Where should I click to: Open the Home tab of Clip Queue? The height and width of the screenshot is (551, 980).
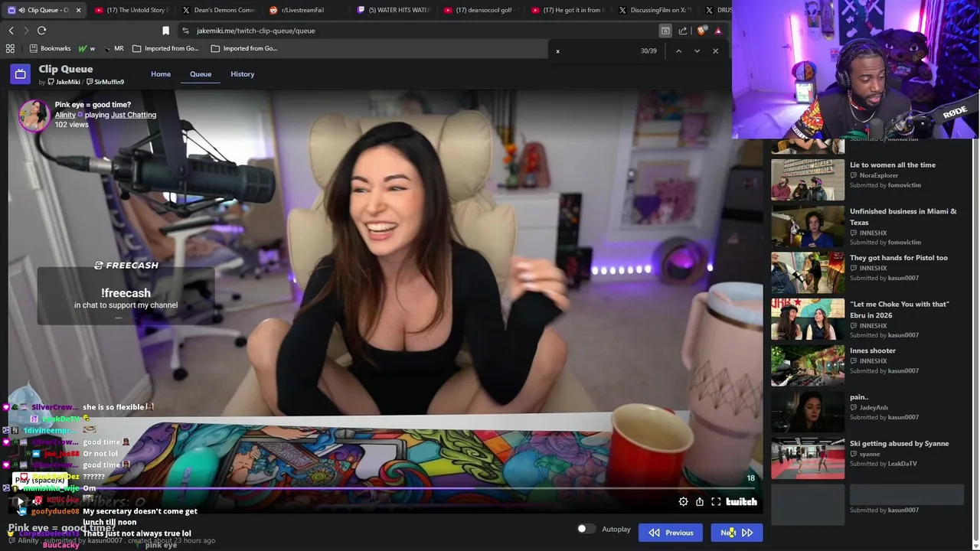(x=161, y=74)
